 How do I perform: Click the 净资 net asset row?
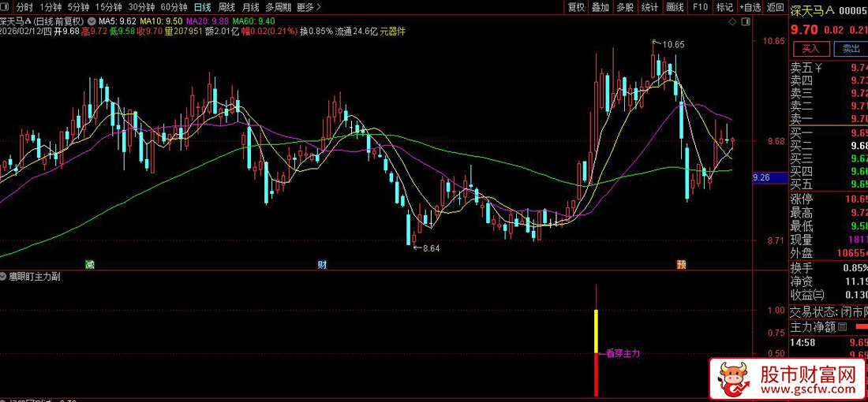(828, 281)
